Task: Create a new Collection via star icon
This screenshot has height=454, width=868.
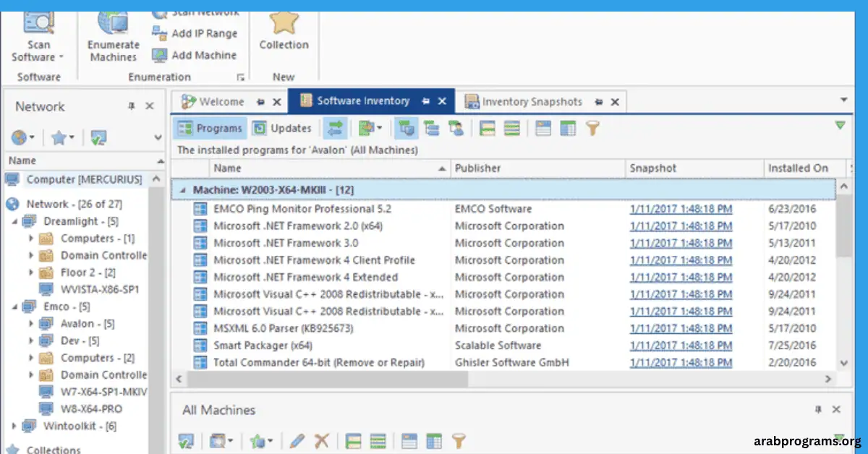Action: 284,22
